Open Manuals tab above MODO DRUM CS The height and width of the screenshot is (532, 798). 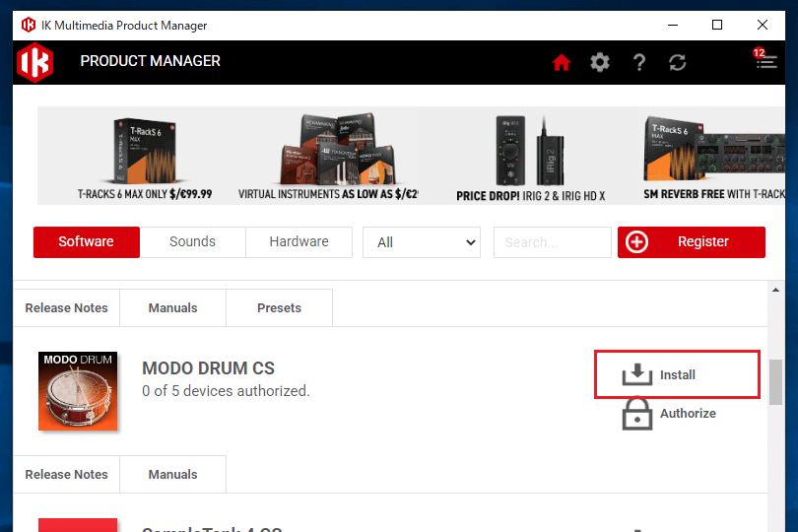(172, 308)
